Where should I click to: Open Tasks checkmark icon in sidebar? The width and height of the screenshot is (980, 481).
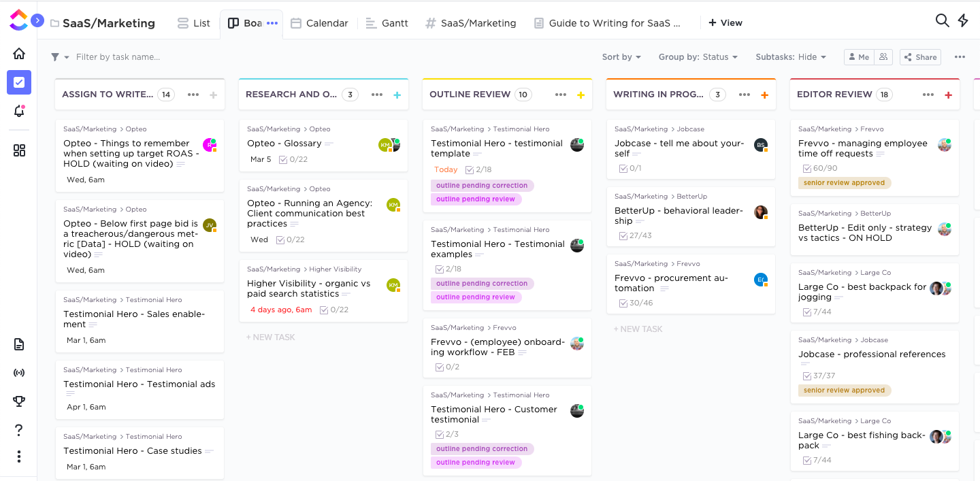19,82
